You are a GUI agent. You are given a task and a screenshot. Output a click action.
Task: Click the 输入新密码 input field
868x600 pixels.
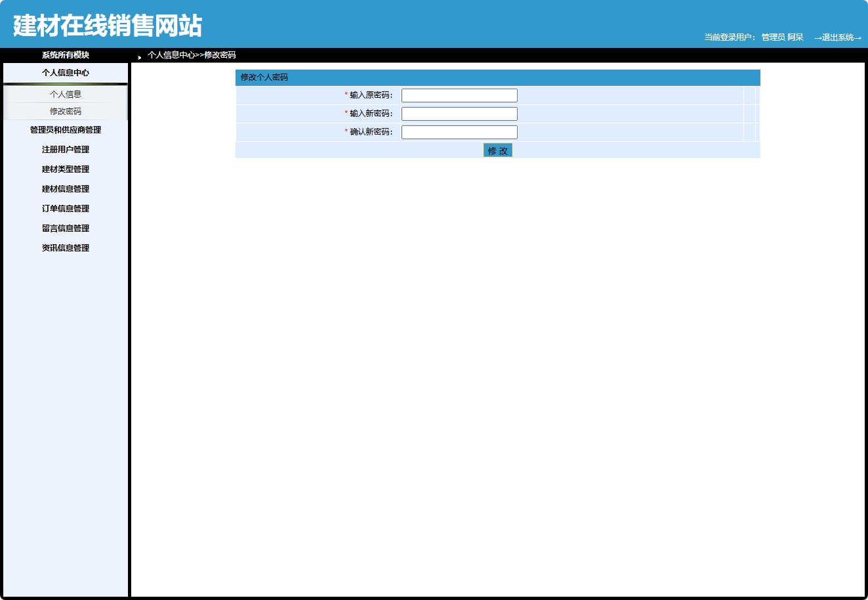pyautogui.click(x=459, y=113)
